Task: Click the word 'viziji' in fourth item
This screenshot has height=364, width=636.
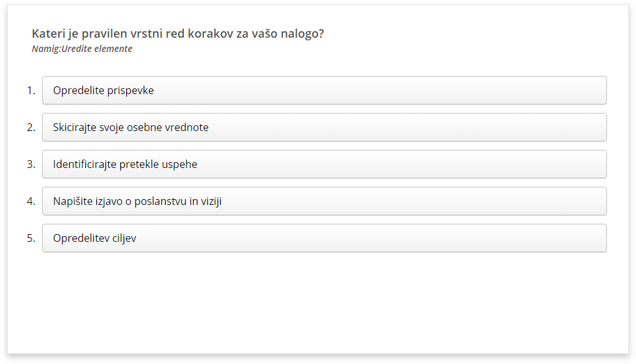Action: (x=211, y=201)
